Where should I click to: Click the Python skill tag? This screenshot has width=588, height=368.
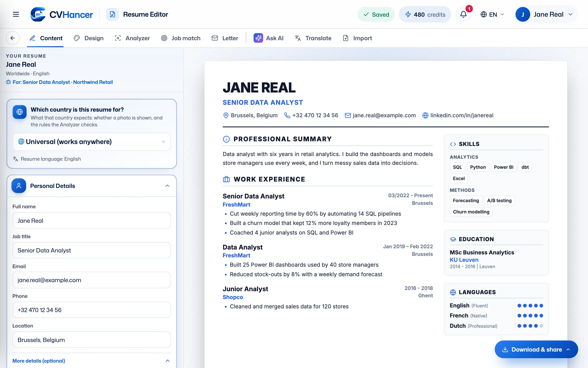pos(478,167)
